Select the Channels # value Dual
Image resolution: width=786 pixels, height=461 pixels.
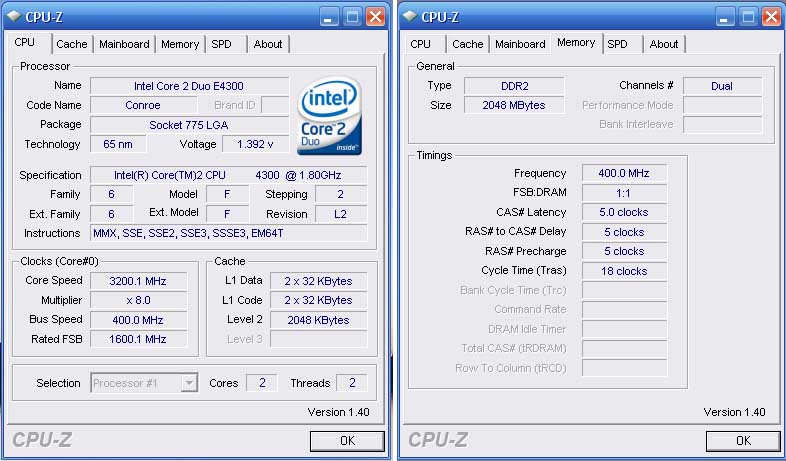point(722,86)
